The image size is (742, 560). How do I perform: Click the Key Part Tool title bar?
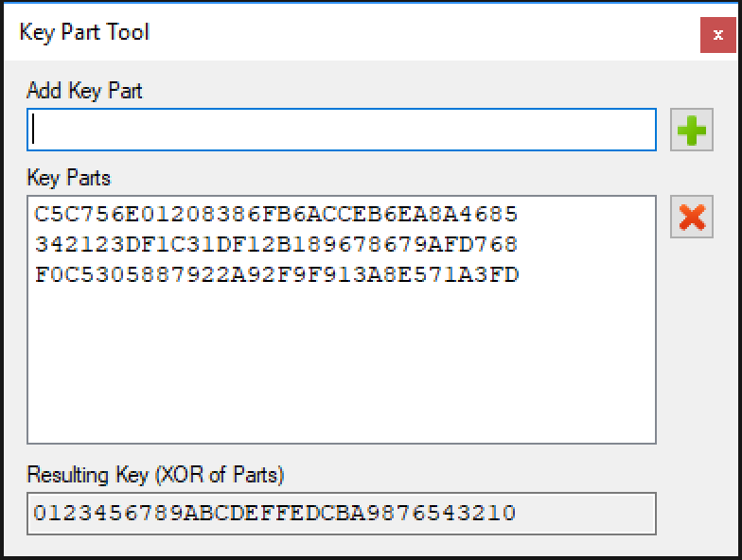350,32
